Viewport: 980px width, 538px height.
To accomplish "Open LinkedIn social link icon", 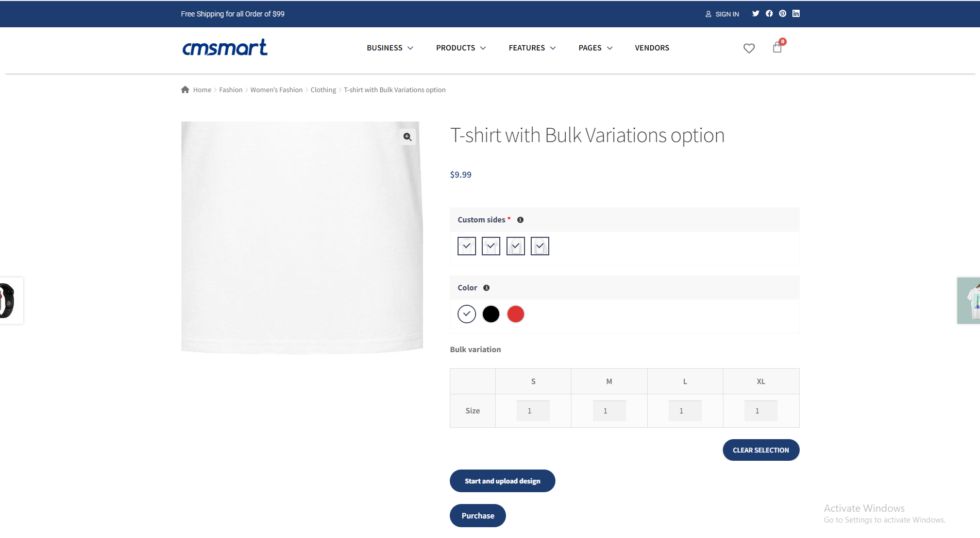I will (796, 14).
